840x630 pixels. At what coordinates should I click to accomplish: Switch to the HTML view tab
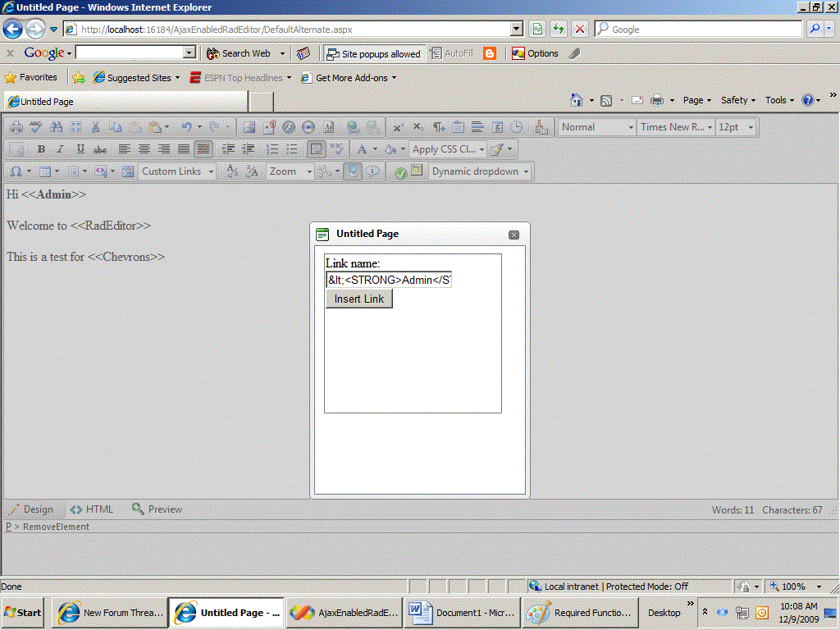(92, 509)
